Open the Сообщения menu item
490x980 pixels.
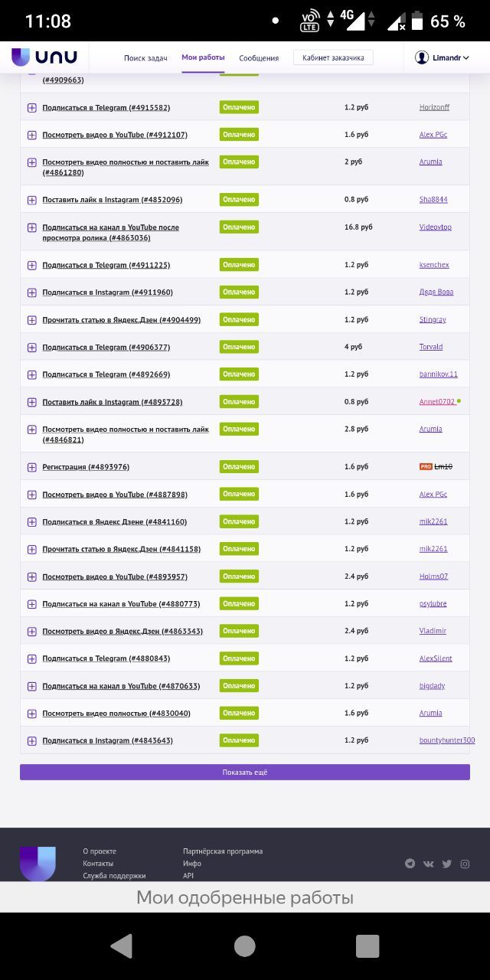(x=259, y=58)
